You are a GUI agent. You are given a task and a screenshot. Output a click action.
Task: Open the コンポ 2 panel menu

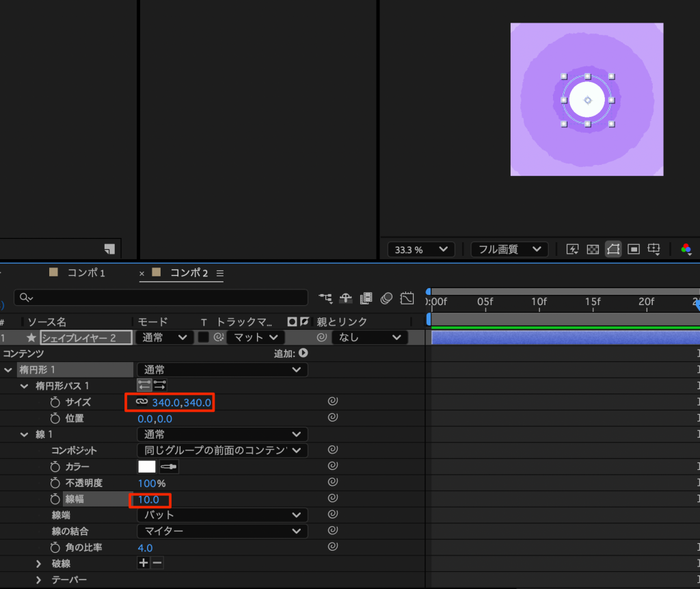tap(220, 273)
